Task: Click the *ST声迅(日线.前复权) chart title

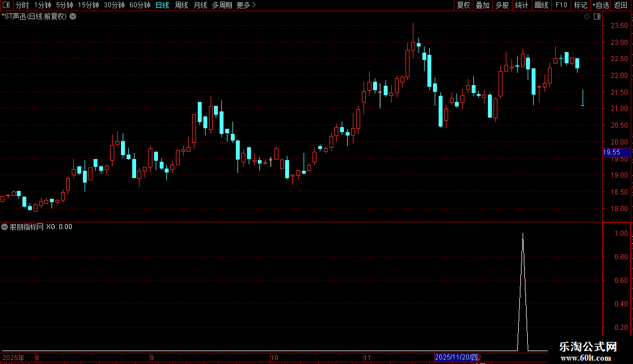Action: tap(34, 17)
